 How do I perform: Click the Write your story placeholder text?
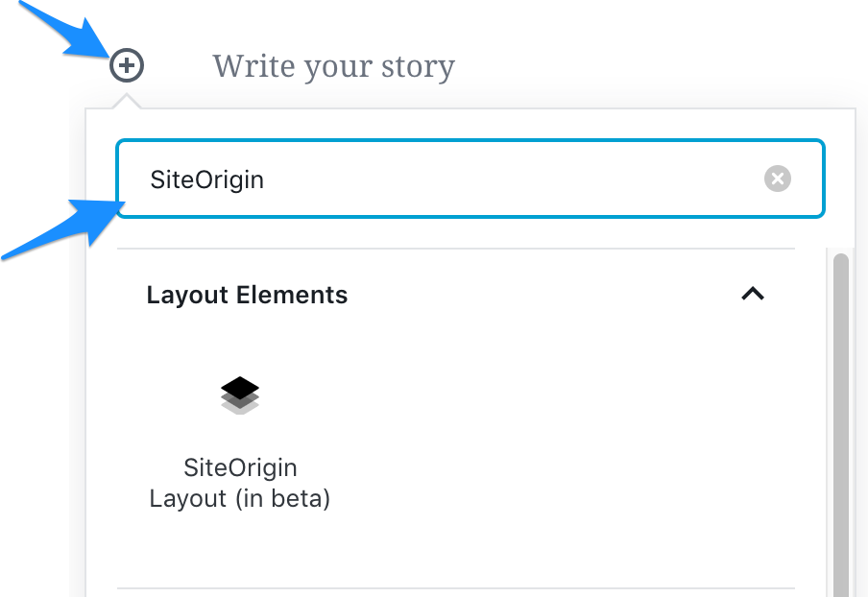pos(333,65)
